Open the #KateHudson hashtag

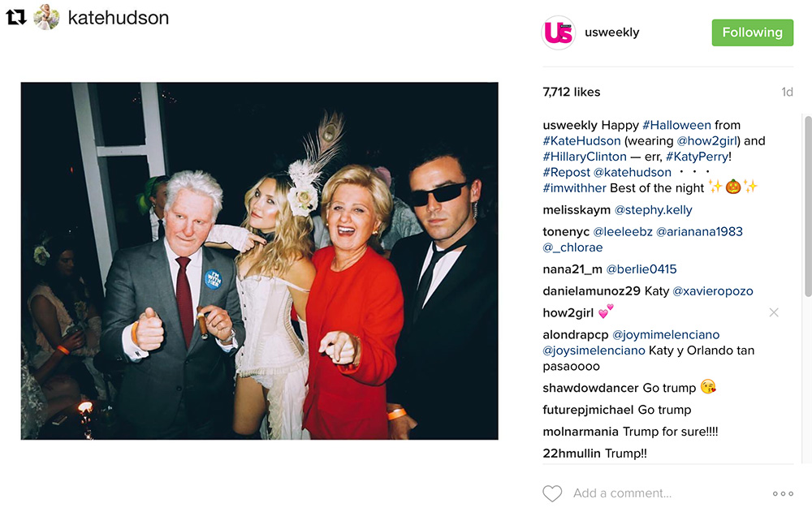581,141
